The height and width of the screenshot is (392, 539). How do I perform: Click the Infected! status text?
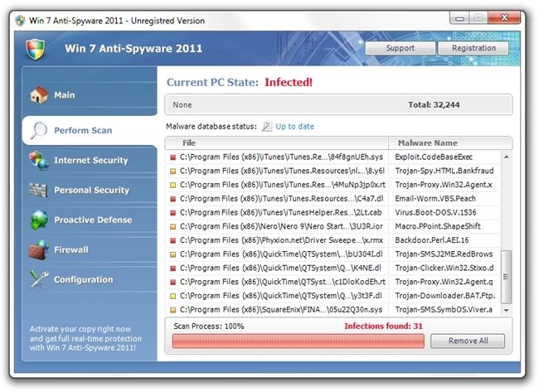pyautogui.click(x=289, y=82)
